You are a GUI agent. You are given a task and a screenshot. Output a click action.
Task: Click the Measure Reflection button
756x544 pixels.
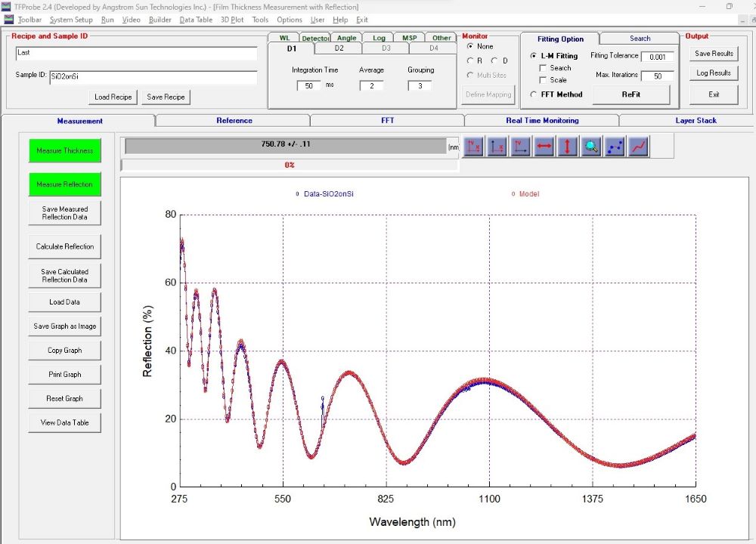(x=64, y=184)
